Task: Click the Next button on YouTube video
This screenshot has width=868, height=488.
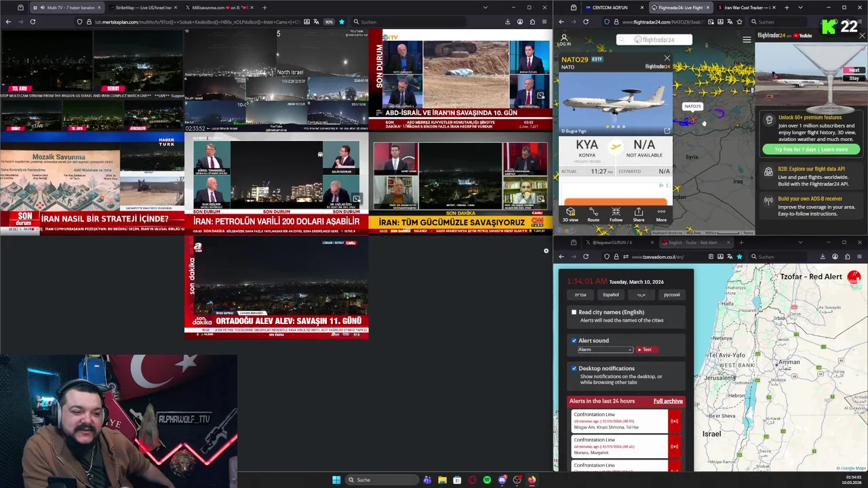Action: [x=853, y=70]
